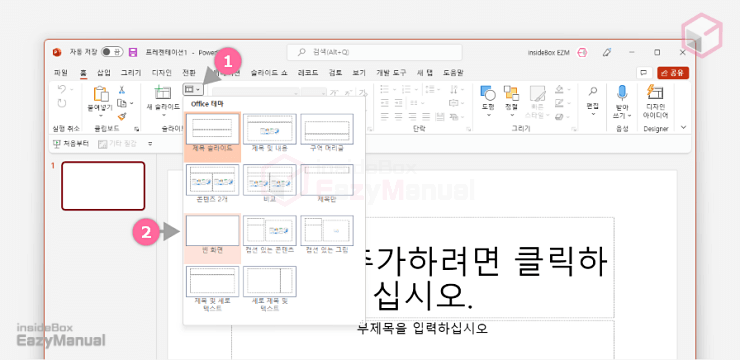Click the Cut scissors icon
Viewport: 740px width, 360px height.
point(122,89)
